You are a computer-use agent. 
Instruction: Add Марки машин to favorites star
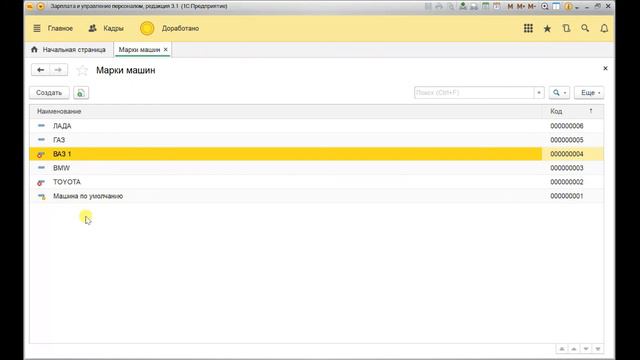[82, 70]
